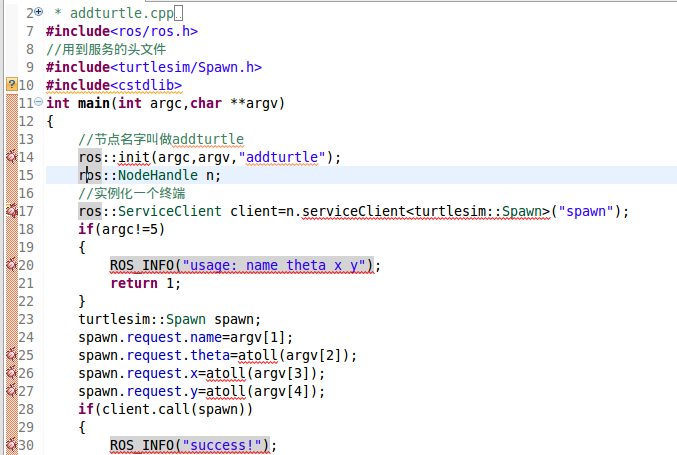Collapse the main function fold at line 11

click(x=38, y=101)
